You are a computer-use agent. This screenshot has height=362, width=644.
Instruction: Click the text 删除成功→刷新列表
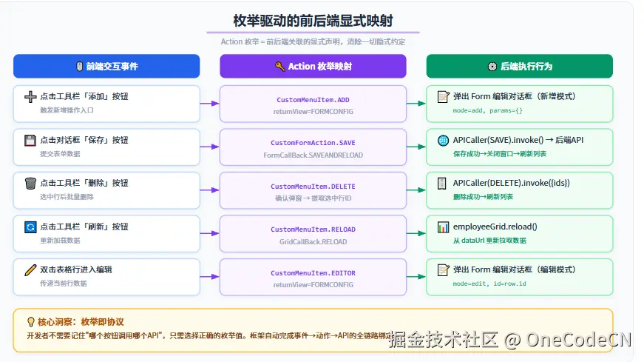(483, 197)
